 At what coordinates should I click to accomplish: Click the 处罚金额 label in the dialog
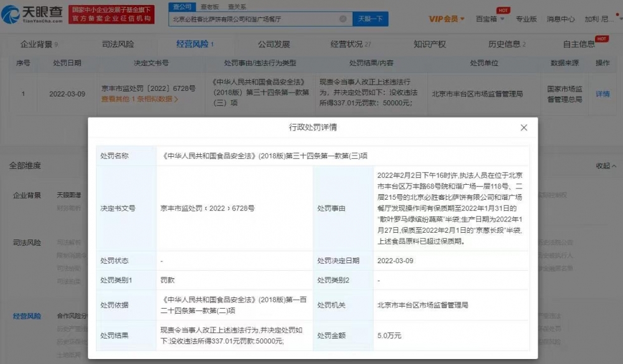pyautogui.click(x=331, y=336)
